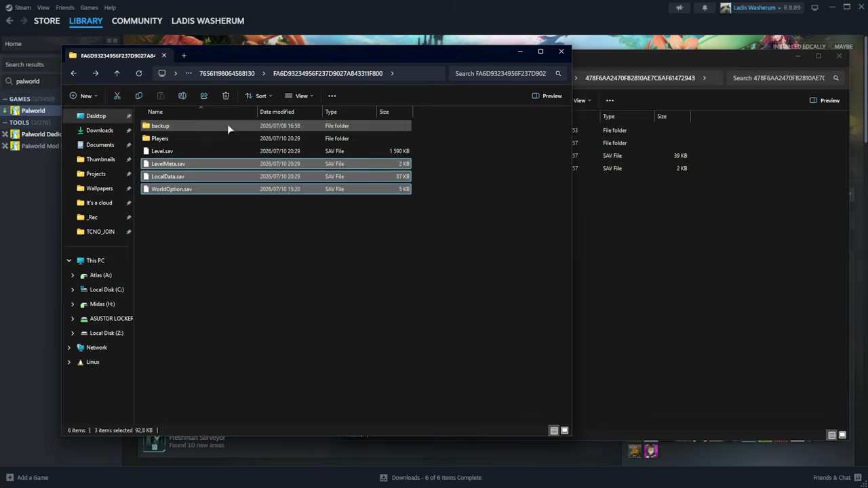Switch to large icons view in the status bar

tap(564, 430)
